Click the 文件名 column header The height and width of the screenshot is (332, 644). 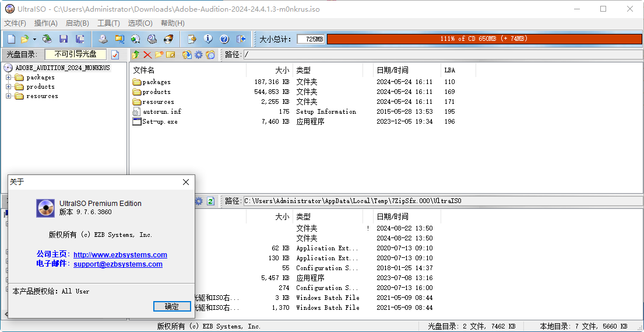click(188, 71)
